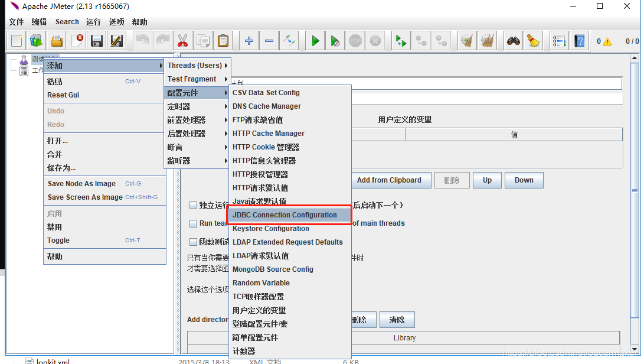Screen dimensions: 644x364
Task: Collapse all nodes with minus icon
Action: (269, 41)
